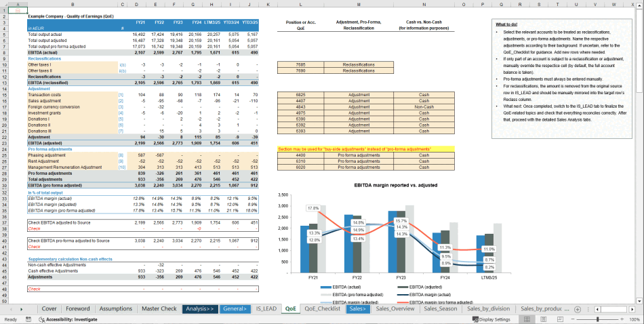The width and height of the screenshot is (644, 324).
Task: Click the Normal view icon
Action: pos(527,319)
